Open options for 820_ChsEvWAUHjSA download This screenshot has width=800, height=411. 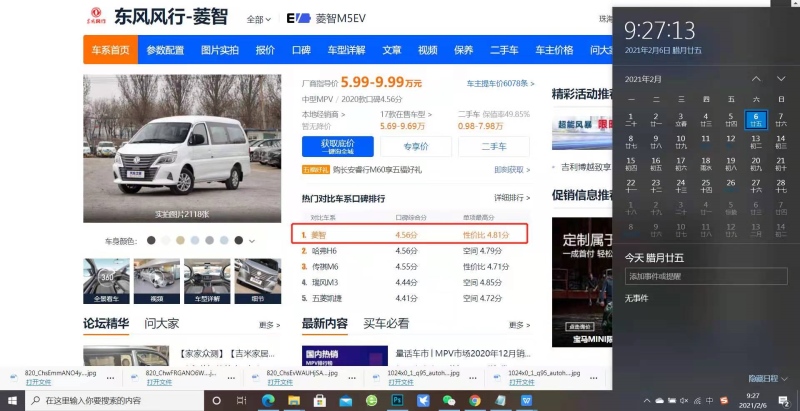[x=352, y=378]
